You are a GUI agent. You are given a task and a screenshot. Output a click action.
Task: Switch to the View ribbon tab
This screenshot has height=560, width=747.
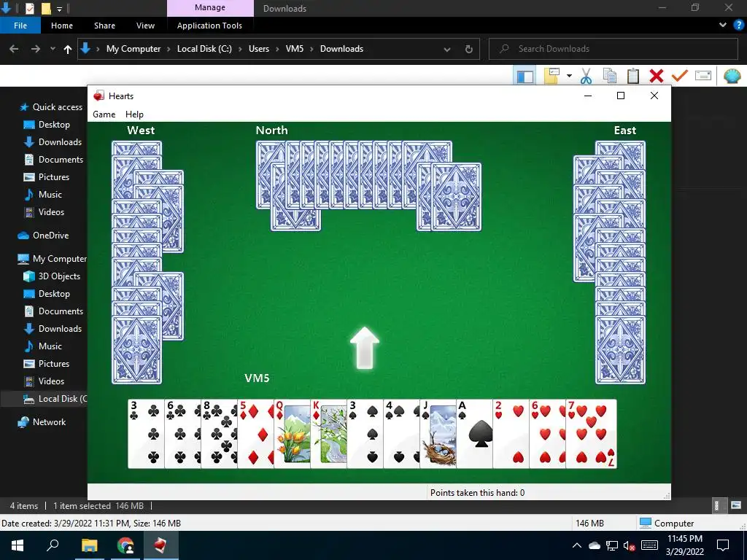(x=145, y=26)
